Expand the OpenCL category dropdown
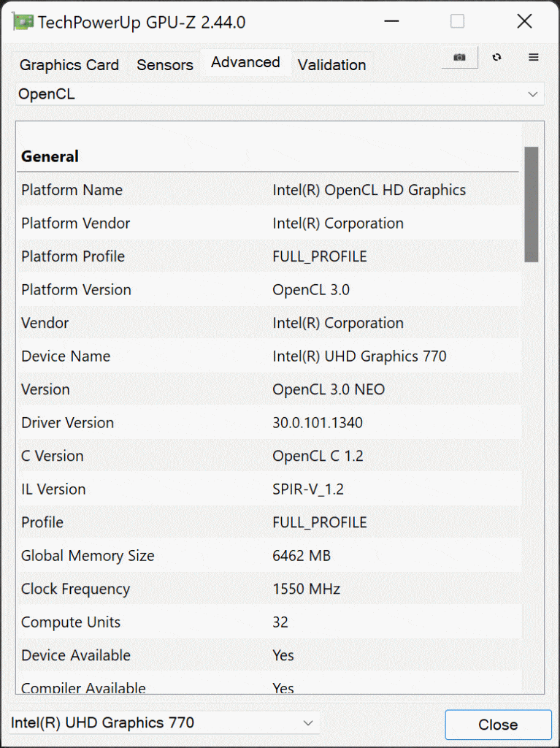 (280, 94)
